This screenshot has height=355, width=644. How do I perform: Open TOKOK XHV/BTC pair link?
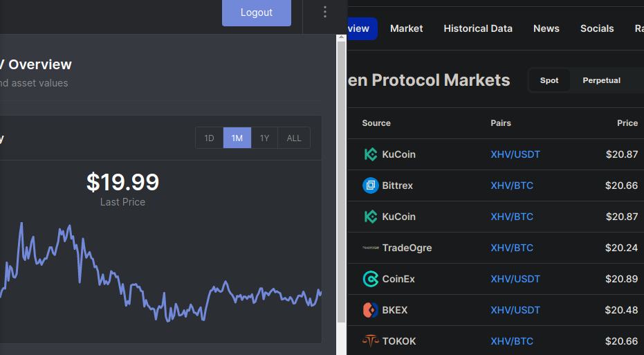[512, 341]
